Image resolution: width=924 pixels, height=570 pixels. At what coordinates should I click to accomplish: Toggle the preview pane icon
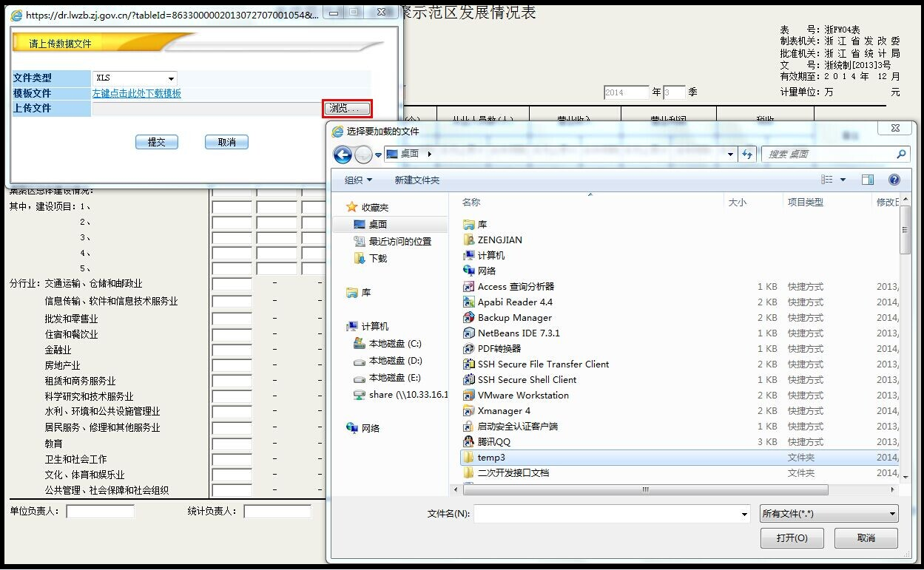coord(868,180)
